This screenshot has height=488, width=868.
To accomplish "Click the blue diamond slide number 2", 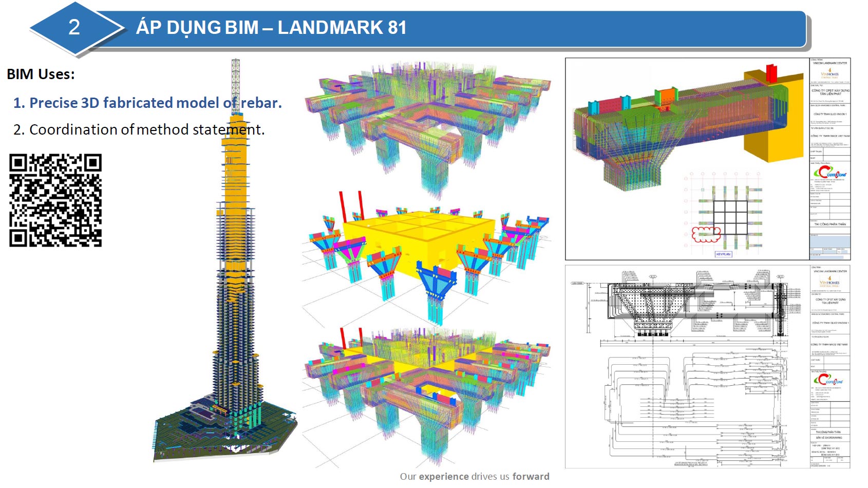I will 74,27.
